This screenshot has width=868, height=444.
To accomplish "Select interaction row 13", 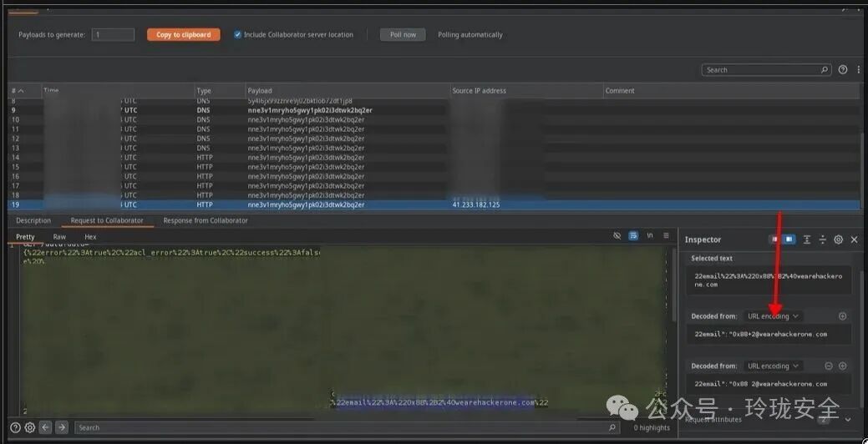I will coord(434,149).
